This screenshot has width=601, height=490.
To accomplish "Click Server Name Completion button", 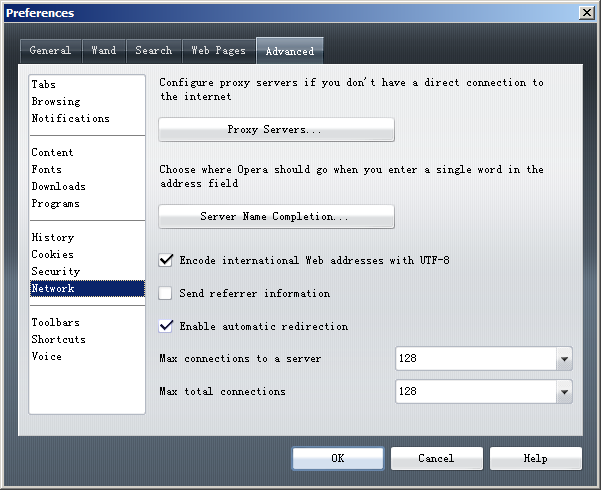I will [x=276, y=217].
